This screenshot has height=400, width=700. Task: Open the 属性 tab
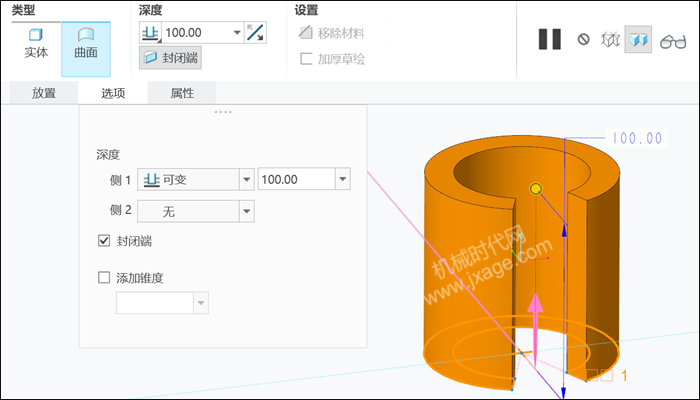[182, 93]
